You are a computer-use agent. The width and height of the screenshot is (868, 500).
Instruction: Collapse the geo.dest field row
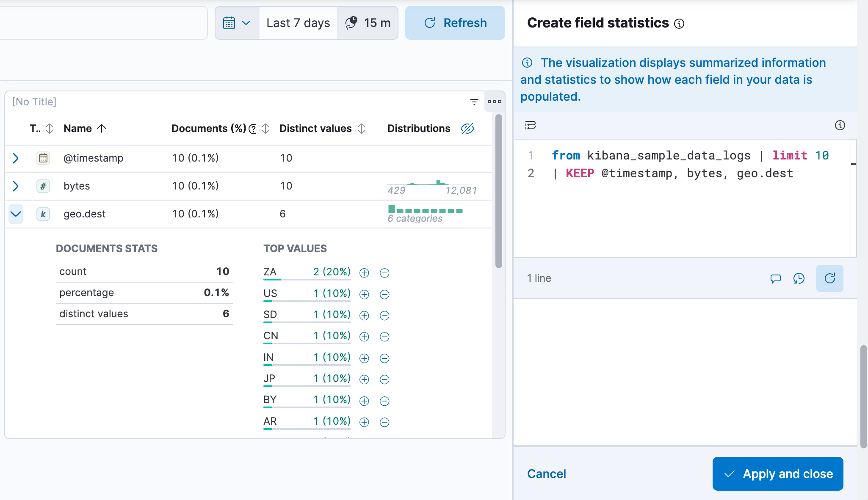[16, 213]
